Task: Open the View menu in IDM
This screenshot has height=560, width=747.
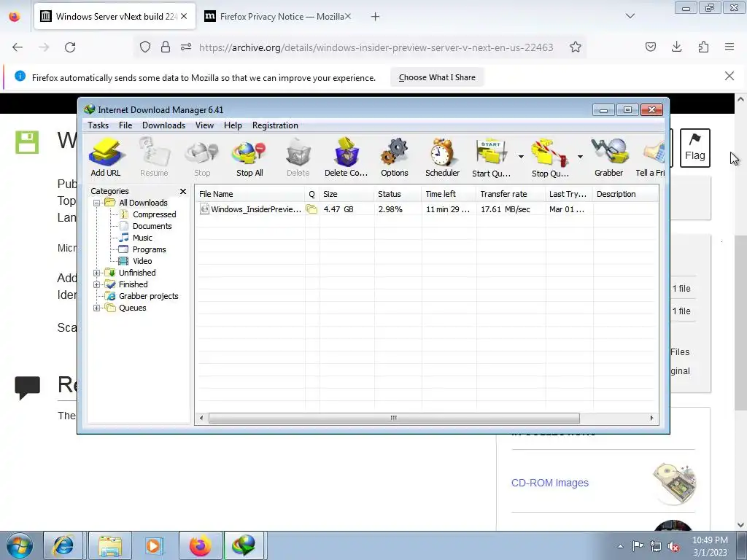Action: 204,125
